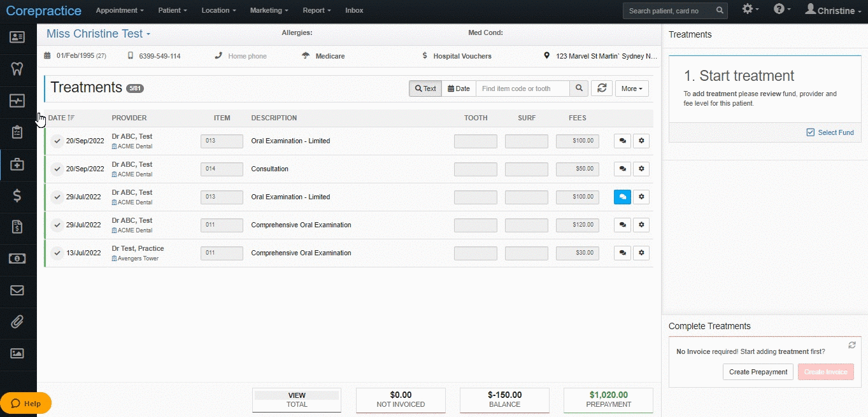Open the paperclip attachments sidebar icon
This screenshot has width=868, height=417.
pos(17,322)
